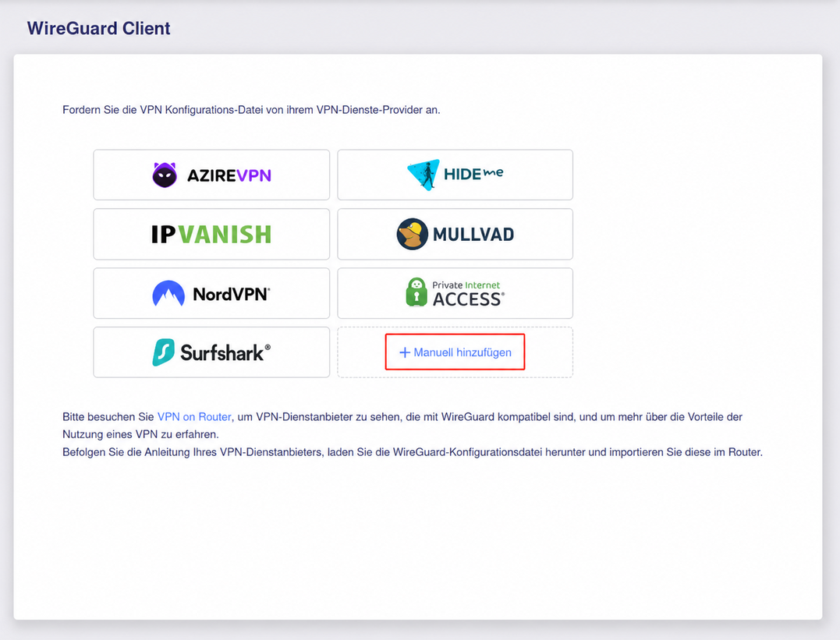Select the Surfshark provider card

(211, 352)
